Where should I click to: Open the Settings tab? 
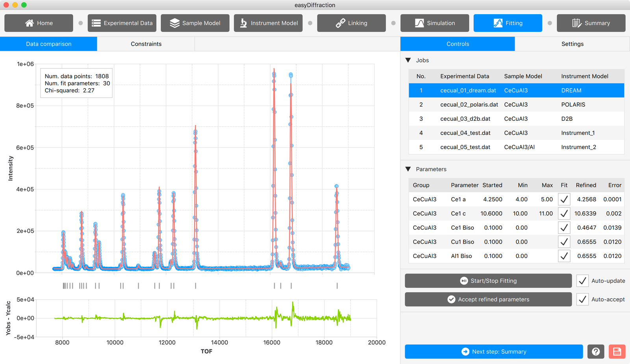point(572,44)
